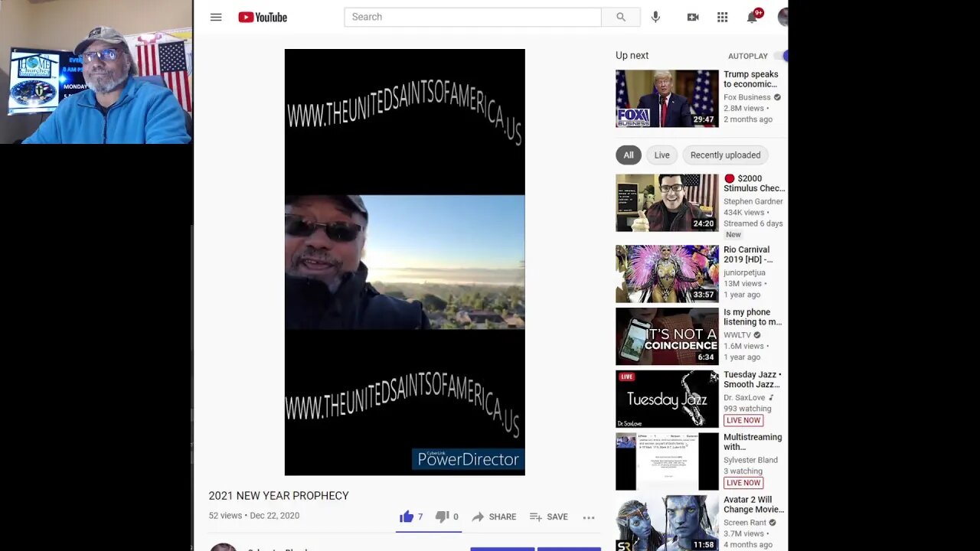Open the notifications bell
This screenshot has height=551, width=980.
click(x=753, y=17)
